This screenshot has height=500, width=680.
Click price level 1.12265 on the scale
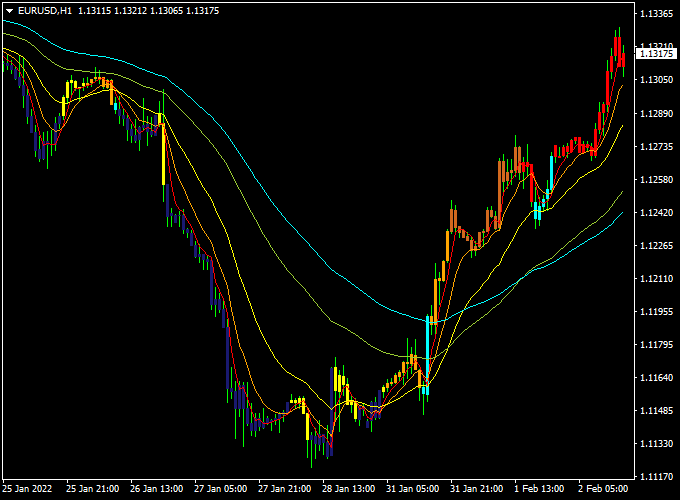click(x=657, y=245)
